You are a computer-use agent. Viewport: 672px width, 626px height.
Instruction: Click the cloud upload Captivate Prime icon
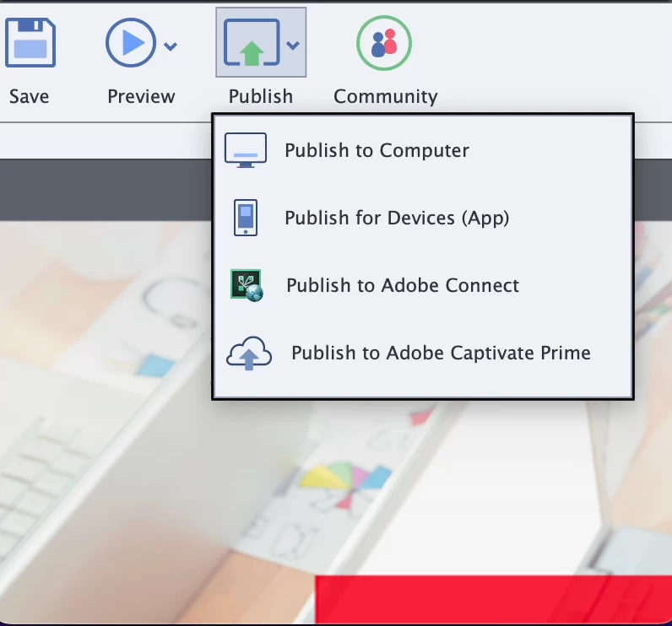(x=249, y=353)
